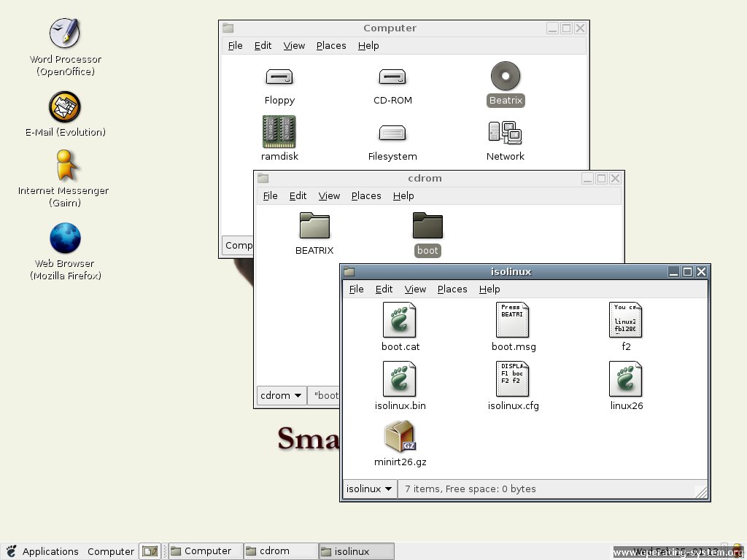This screenshot has height=560, width=747.
Task: Open the Computer panel menu
Action: pos(111,551)
